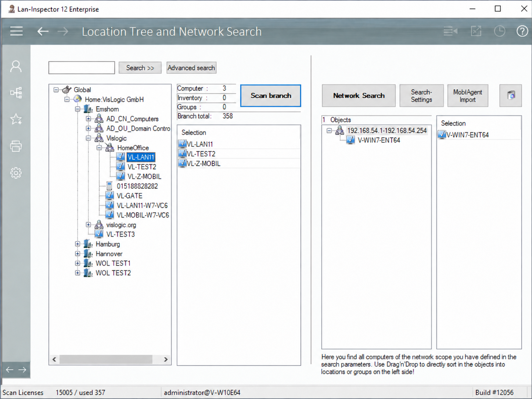Open the location tree sidebar icon
The width and height of the screenshot is (532, 399).
click(16, 93)
